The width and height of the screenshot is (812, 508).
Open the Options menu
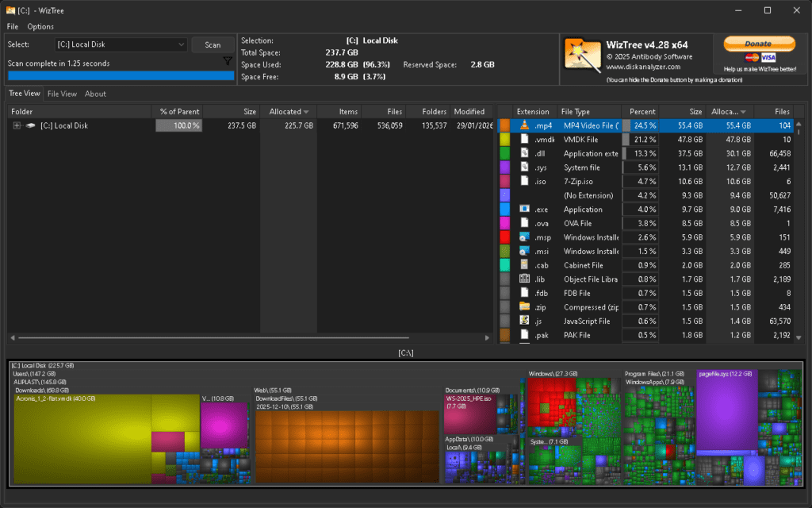click(x=40, y=27)
